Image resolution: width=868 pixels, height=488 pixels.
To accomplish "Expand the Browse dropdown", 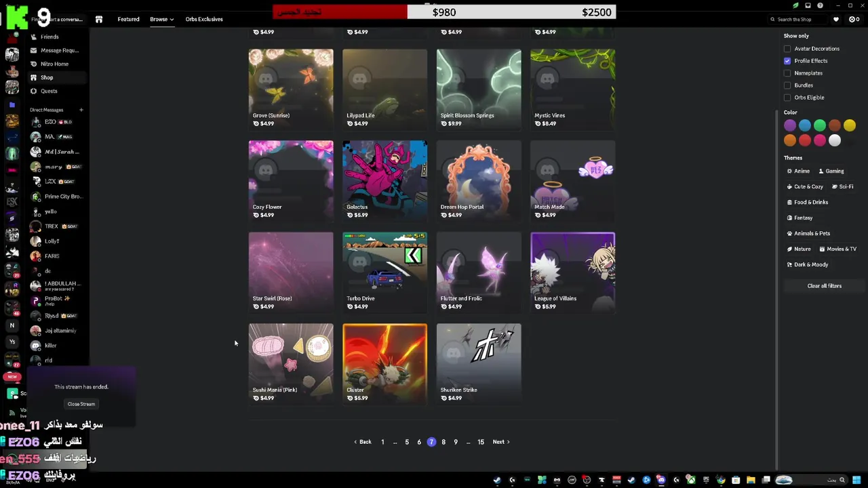I will [161, 19].
